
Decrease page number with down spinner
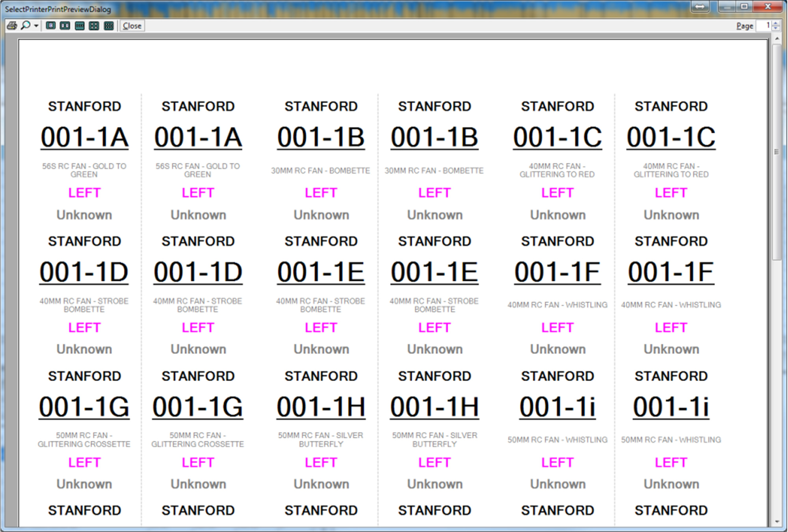(x=776, y=28)
